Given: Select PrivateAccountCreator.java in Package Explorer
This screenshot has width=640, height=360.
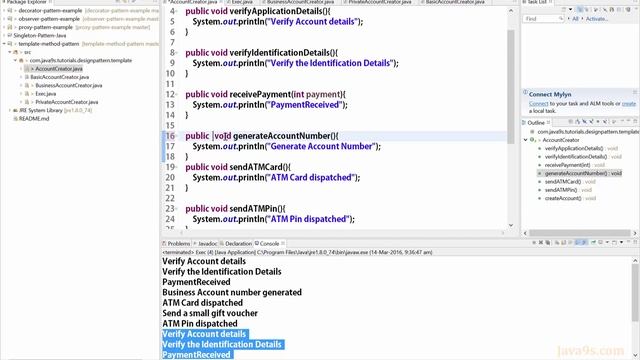Looking at the screenshot, I should click(67, 102).
